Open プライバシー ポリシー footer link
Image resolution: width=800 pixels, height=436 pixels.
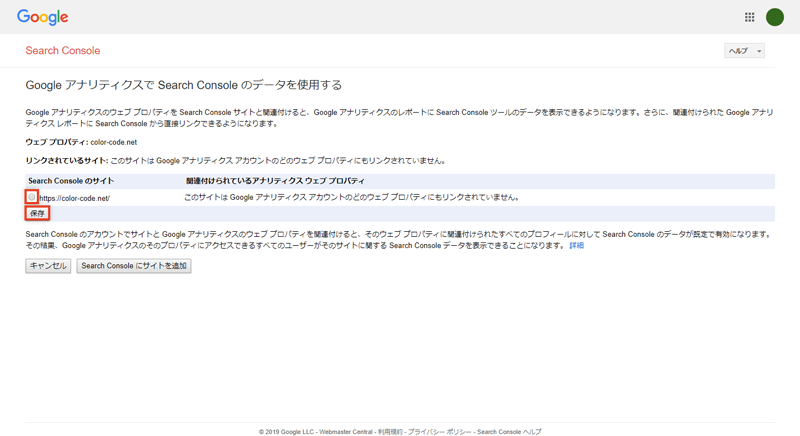[439, 432]
